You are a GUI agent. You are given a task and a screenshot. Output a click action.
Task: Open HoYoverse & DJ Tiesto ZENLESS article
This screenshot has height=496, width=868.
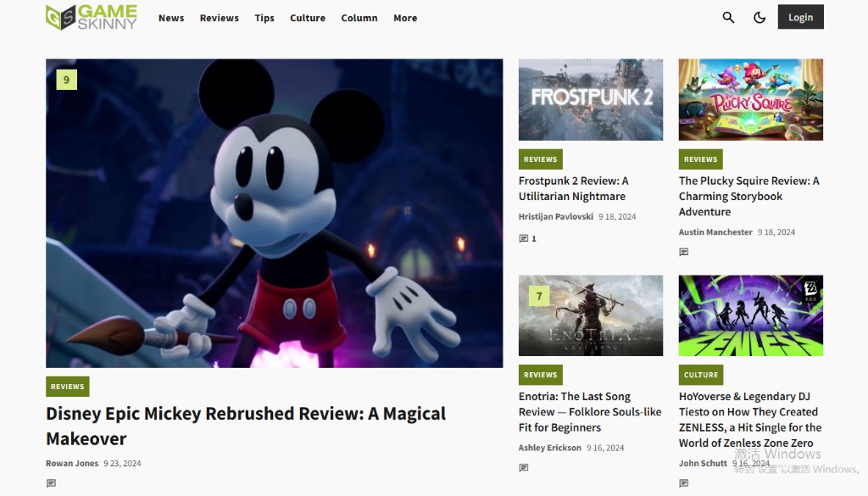tap(750, 420)
